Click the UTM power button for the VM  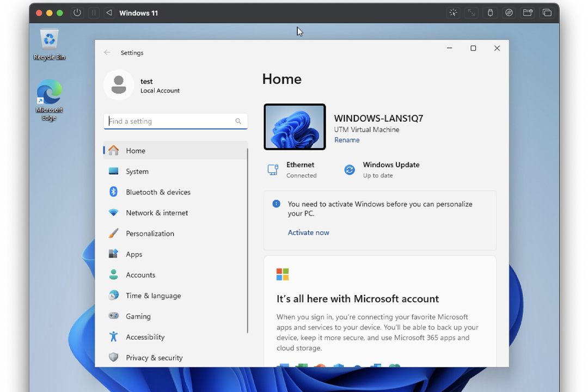(77, 13)
